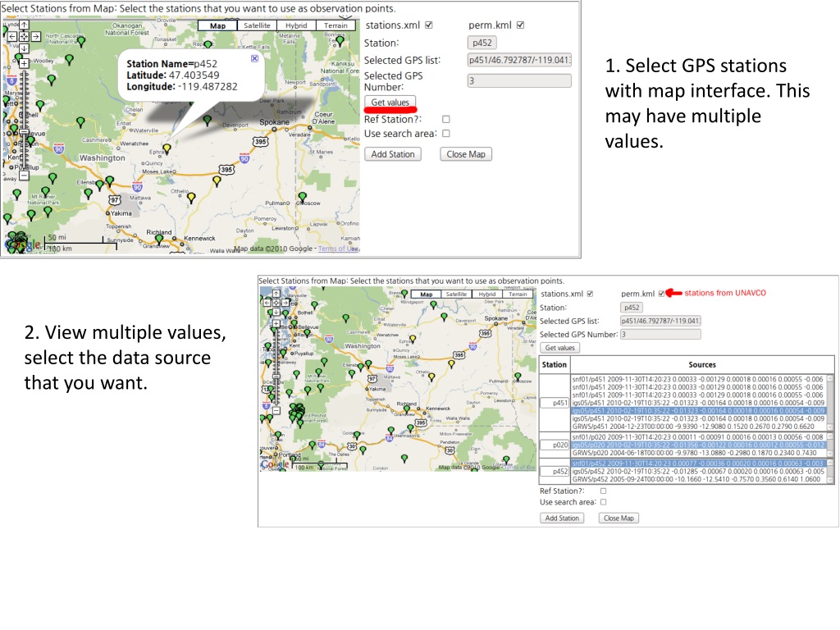Zoom in plus on the p452 popup map
This screenshot has width=840, height=630.
point(24,63)
